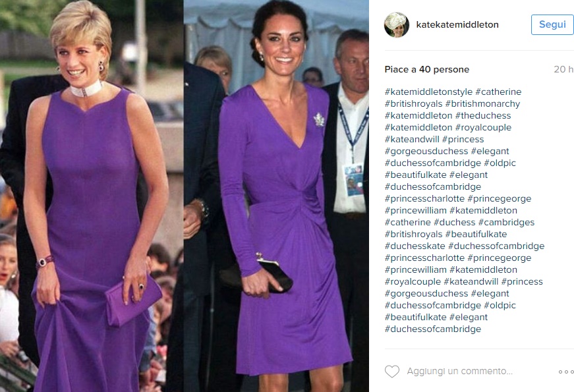Click the heart like icon
The height and width of the screenshot is (392, 574).
tap(391, 372)
